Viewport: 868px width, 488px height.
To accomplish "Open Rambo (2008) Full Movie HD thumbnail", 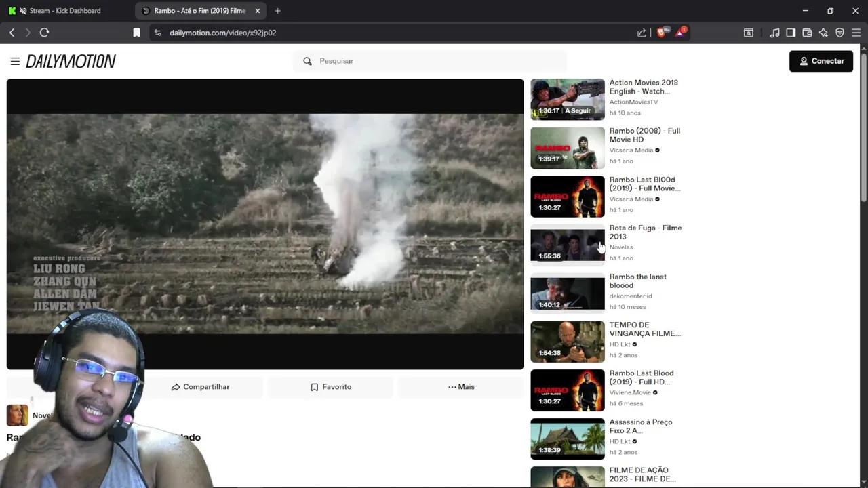I will 568,148.
